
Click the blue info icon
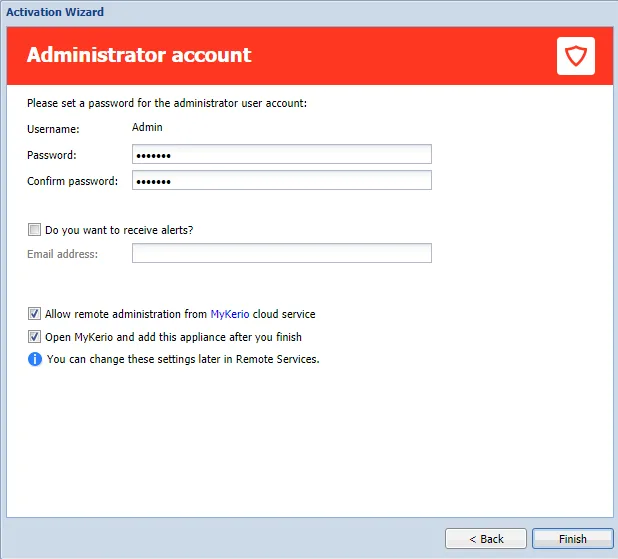(35, 359)
